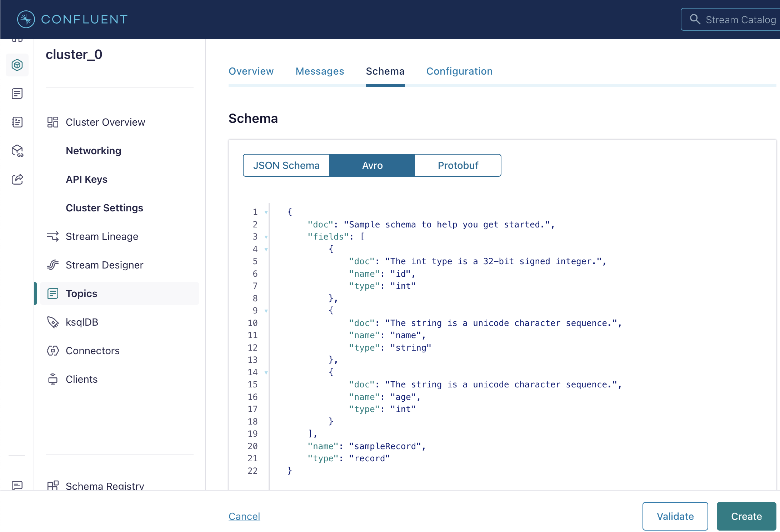Open ksqlDB page
Screen dimensions: 780x532
(x=119, y=322)
